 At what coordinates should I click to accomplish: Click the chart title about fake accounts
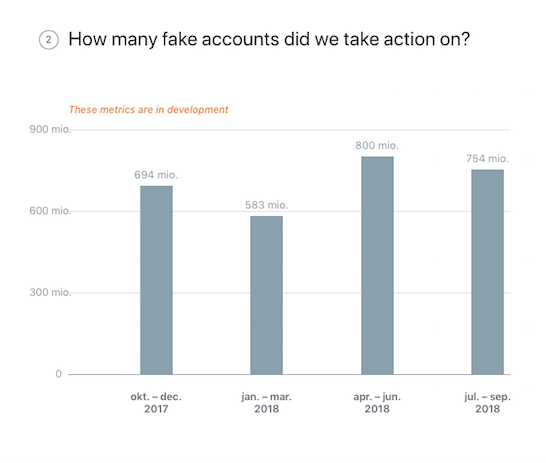[269, 39]
